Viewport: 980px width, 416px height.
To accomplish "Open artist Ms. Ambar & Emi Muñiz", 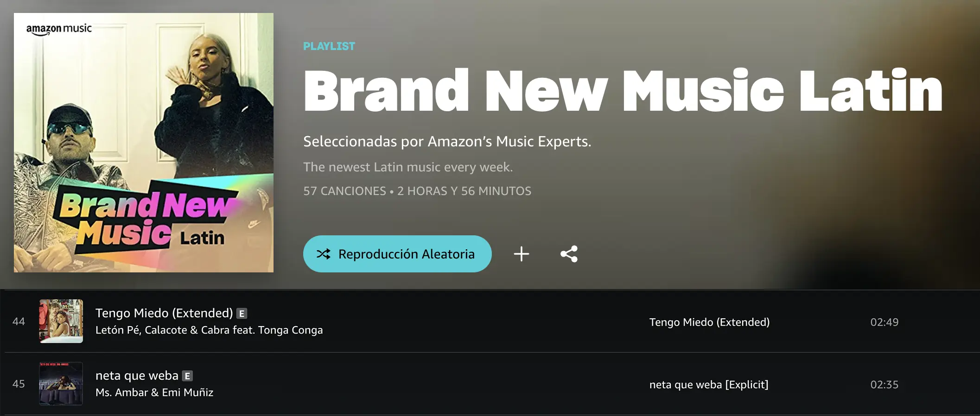I will point(154,392).
